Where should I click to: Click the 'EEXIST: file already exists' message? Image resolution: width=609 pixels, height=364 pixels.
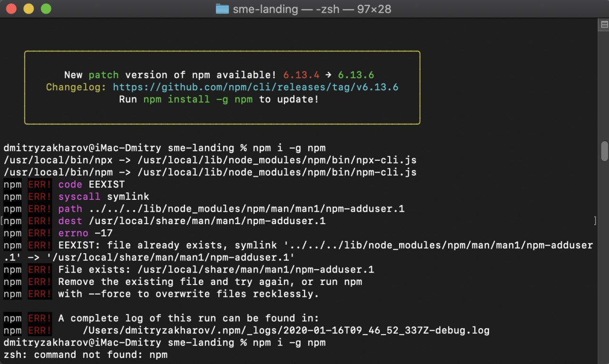tap(298, 246)
